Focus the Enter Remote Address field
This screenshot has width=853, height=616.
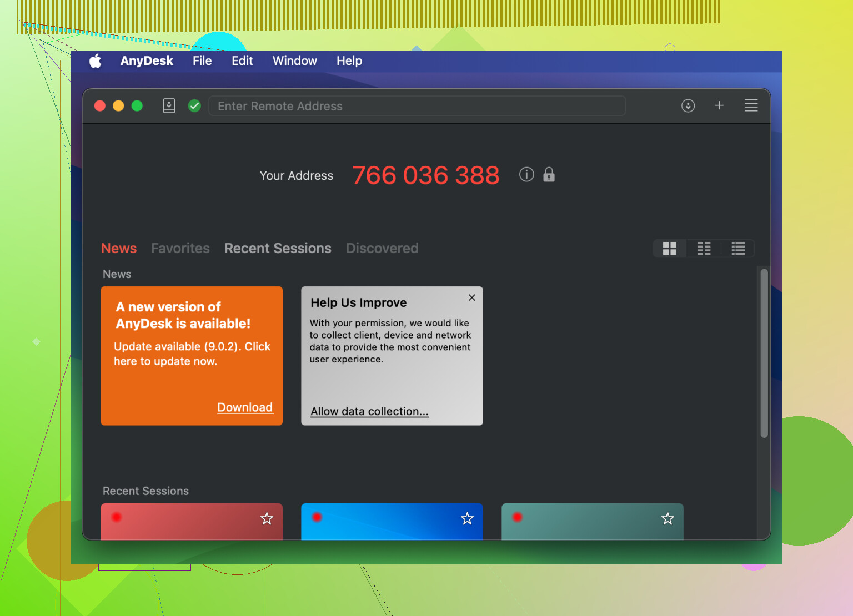(x=417, y=105)
